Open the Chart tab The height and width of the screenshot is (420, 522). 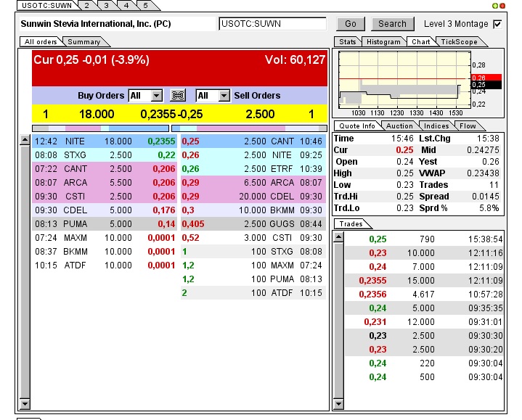tap(421, 42)
